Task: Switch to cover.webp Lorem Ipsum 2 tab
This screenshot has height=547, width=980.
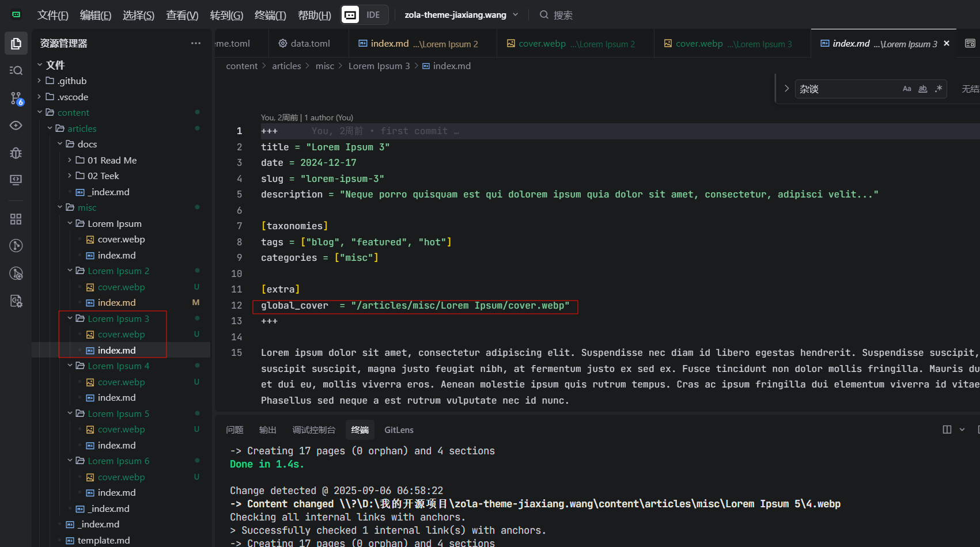Action: tap(576, 43)
